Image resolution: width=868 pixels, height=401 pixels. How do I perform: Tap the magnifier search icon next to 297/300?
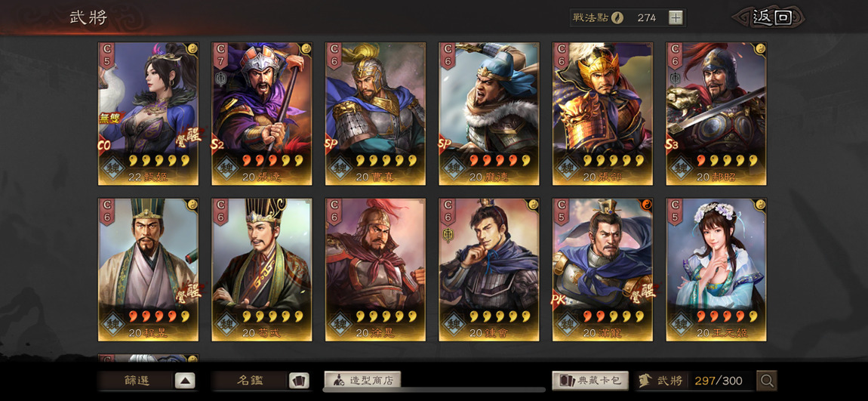tap(767, 381)
